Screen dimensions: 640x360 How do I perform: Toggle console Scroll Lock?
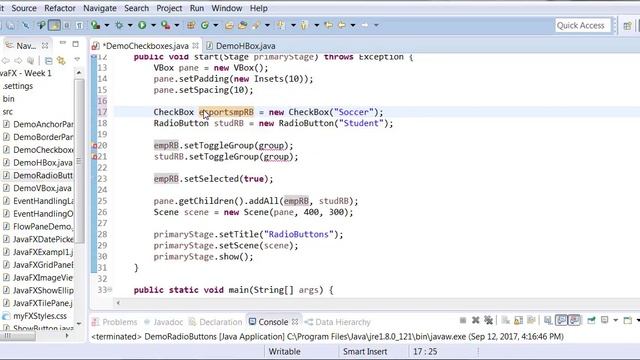click(518, 320)
